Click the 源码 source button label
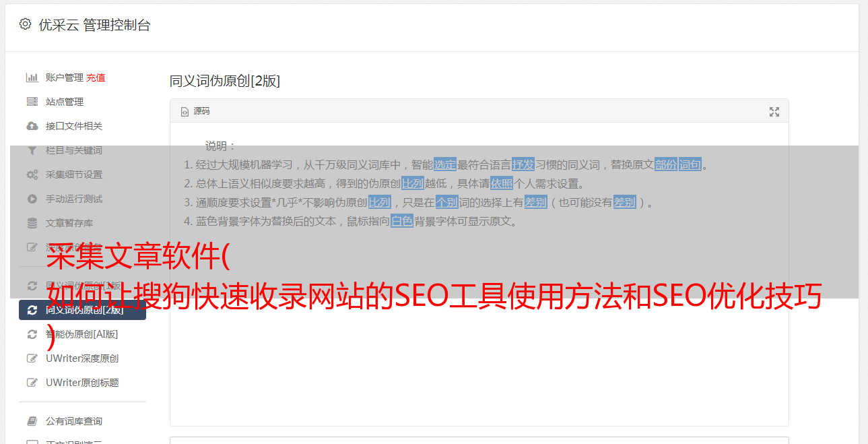Screen dimensions: 868x444 click(x=201, y=111)
